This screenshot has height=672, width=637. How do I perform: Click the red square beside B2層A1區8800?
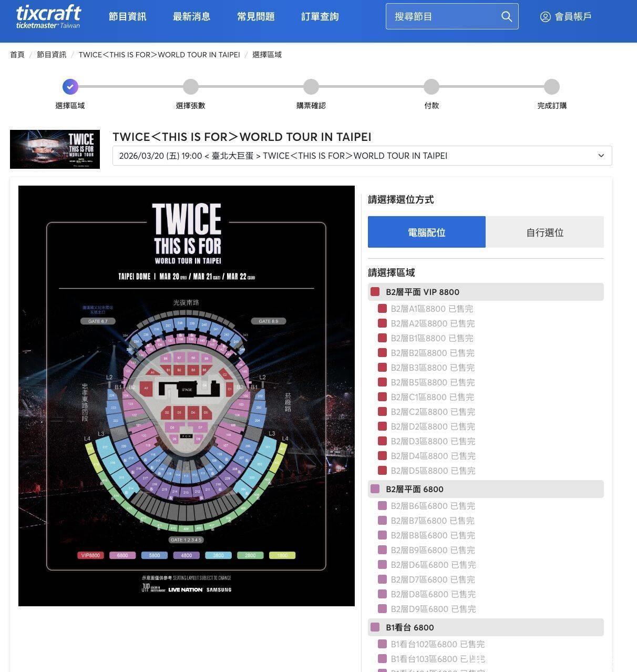[x=383, y=309]
